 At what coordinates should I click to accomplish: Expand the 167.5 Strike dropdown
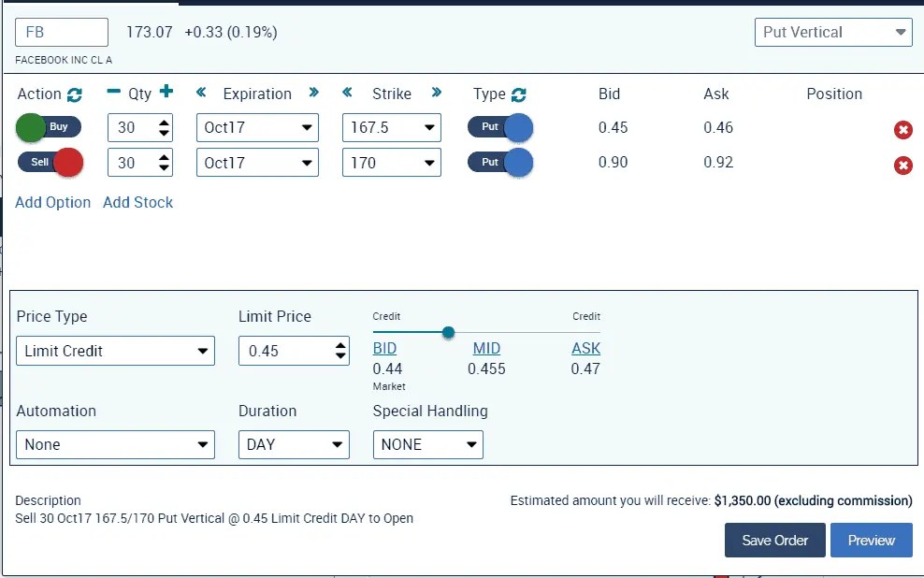click(391, 127)
